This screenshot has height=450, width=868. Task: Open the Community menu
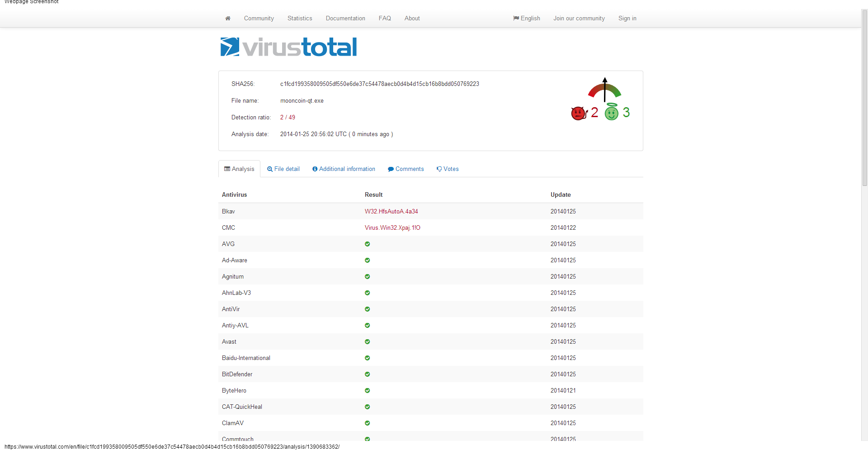point(259,19)
